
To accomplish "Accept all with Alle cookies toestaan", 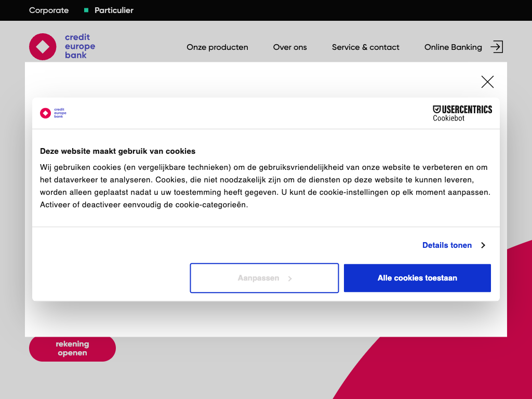I will tap(417, 278).
